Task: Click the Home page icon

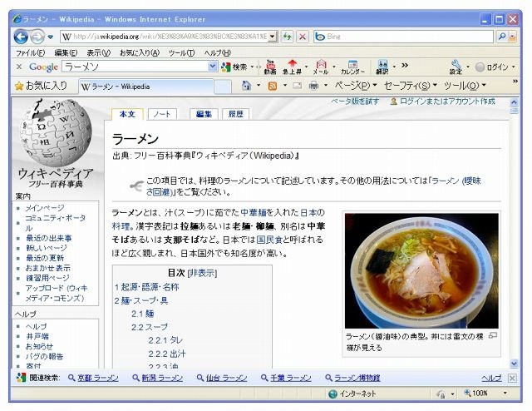Action: coord(246,86)
